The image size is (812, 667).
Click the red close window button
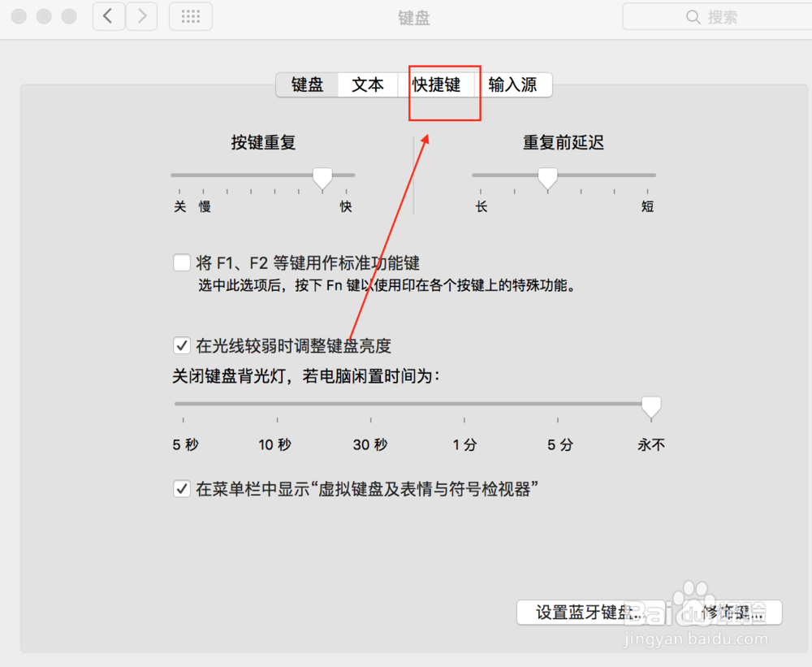(19, 16)
